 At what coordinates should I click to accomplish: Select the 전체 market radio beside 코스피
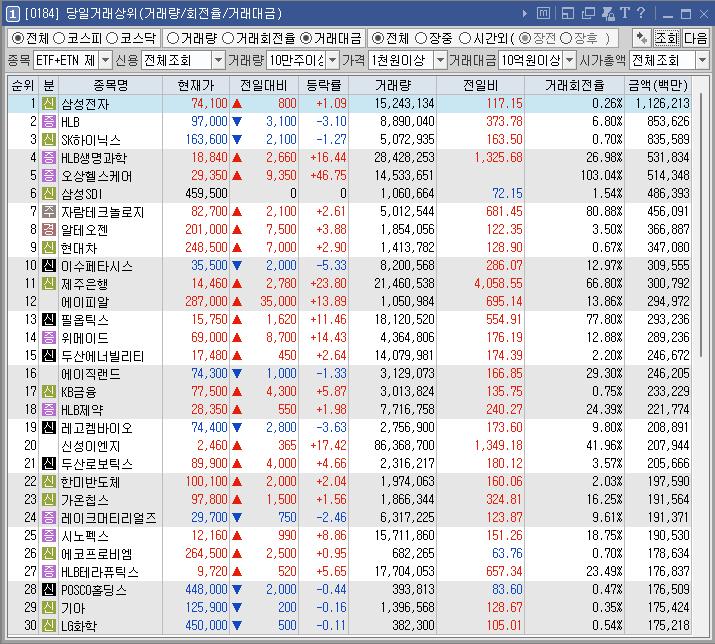pos(17,38)
